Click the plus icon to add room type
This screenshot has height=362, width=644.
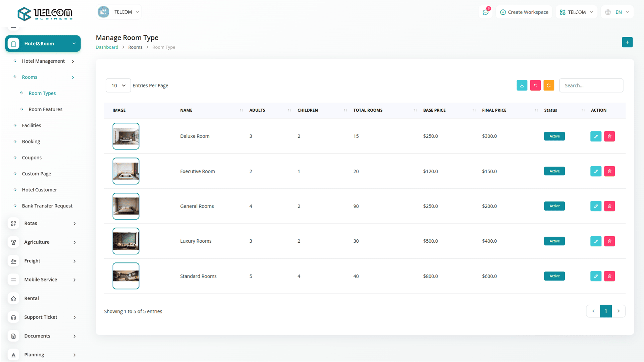[627, 42]
